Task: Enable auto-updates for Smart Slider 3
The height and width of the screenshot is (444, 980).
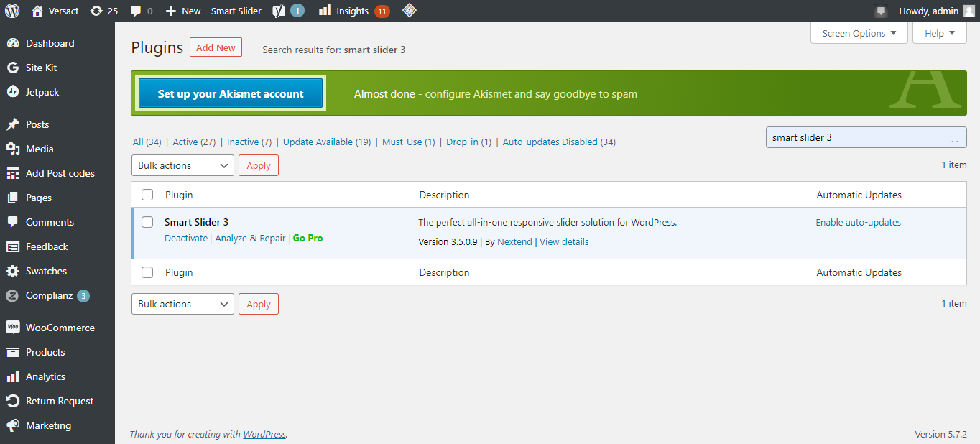Action: [858, 223]
